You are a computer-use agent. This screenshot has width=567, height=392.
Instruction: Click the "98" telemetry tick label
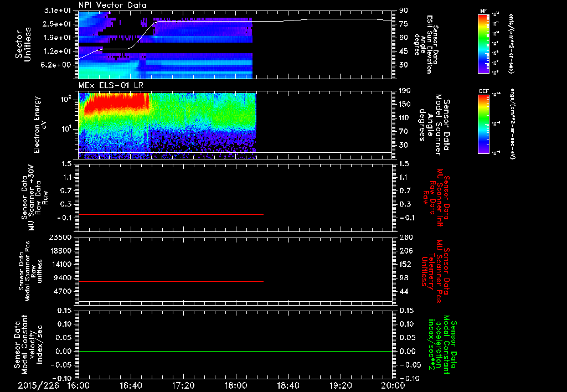tap(404, 278)
